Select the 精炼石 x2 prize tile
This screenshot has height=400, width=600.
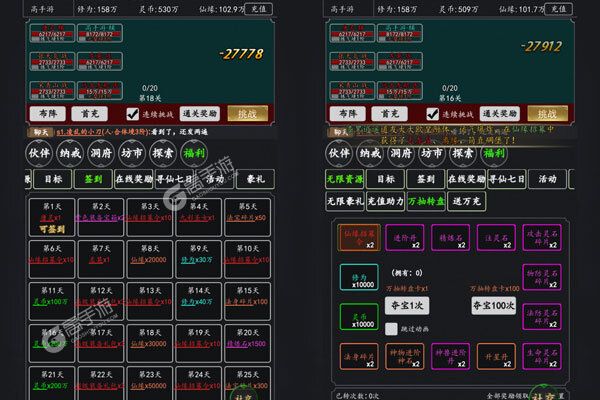coord(450,238)
